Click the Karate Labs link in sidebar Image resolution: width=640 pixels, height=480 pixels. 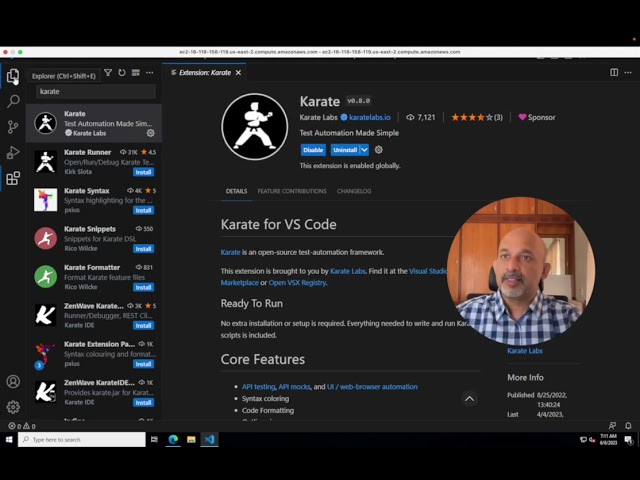[x=525, y=351]
